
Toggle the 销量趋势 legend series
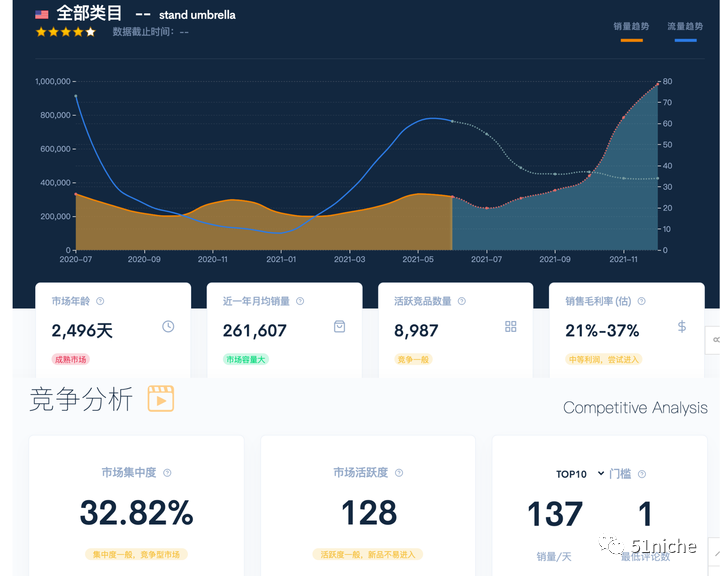[x=631, y=27]
